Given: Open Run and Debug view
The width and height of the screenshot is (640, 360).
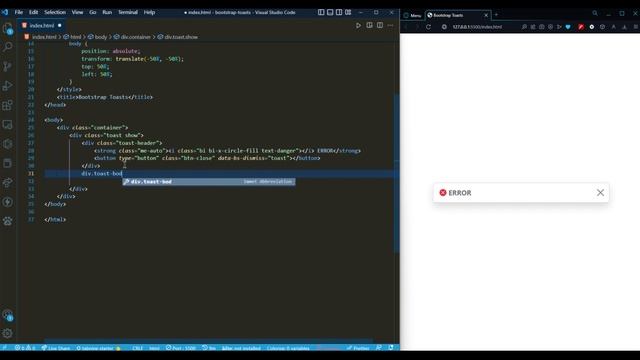Looking at the screenshot, I should (x=7, y=86).
